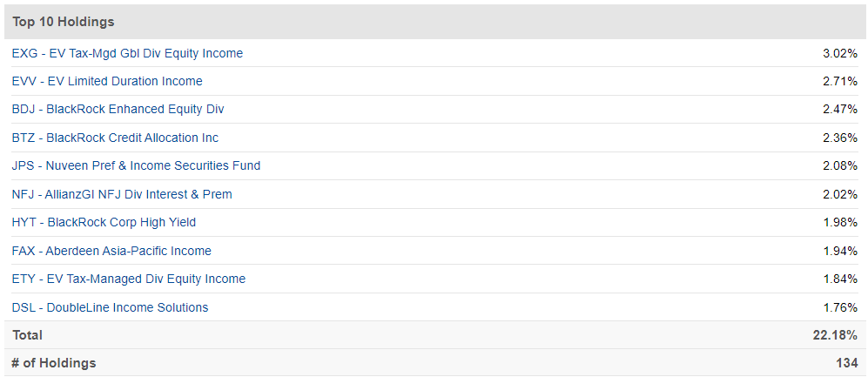Click BDJ - BlackRock Enhanced Equity Div

118,110
